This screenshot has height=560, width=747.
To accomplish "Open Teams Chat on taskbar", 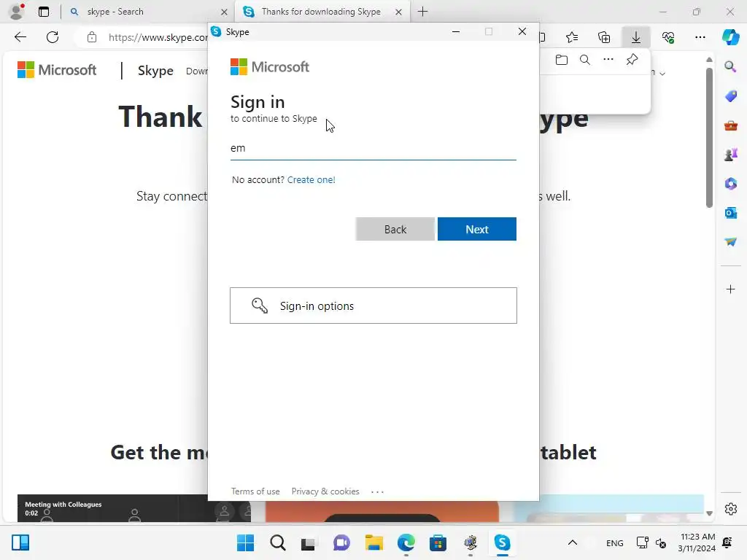I will click(341, 542).
